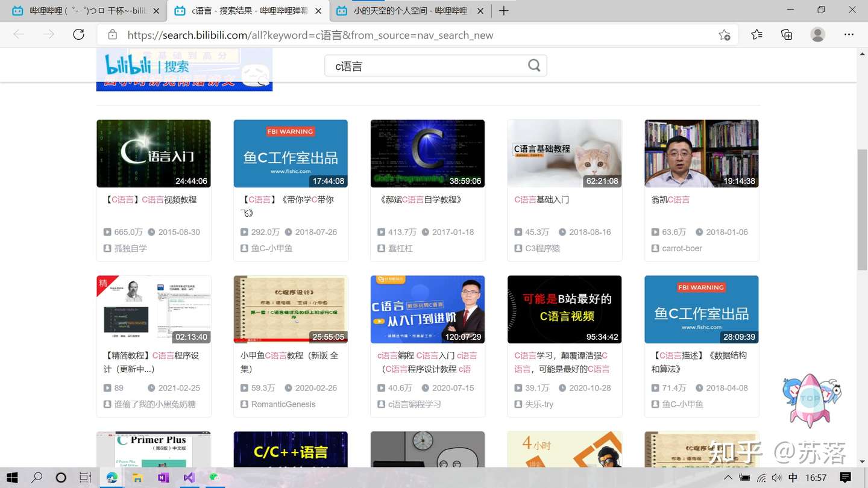
Task: Open the 《郝斌C语言自学教程》 title link
Action: 421,199
